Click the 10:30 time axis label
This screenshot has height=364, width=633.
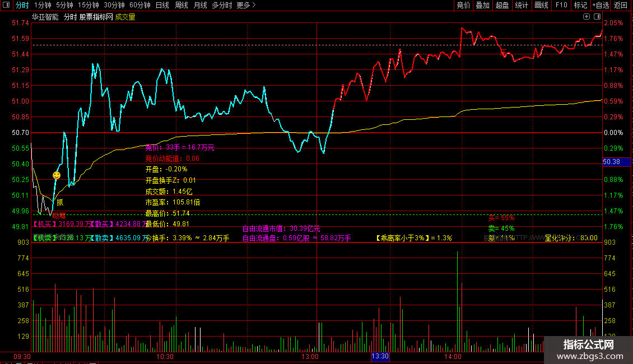(x=165, y=357)
